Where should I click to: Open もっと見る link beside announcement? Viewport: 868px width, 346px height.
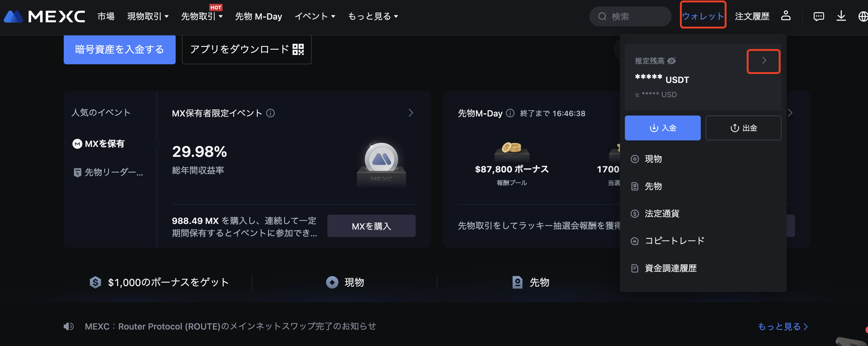point(783,326)
